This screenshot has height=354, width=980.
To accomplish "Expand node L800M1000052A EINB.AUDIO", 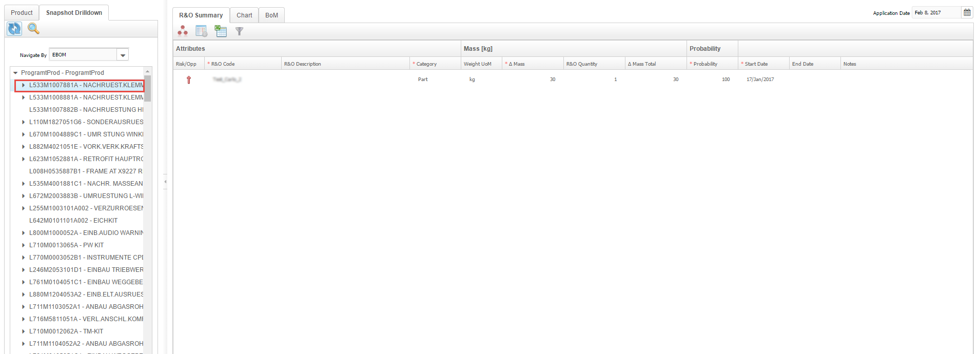I will click(x=24, y=233).
